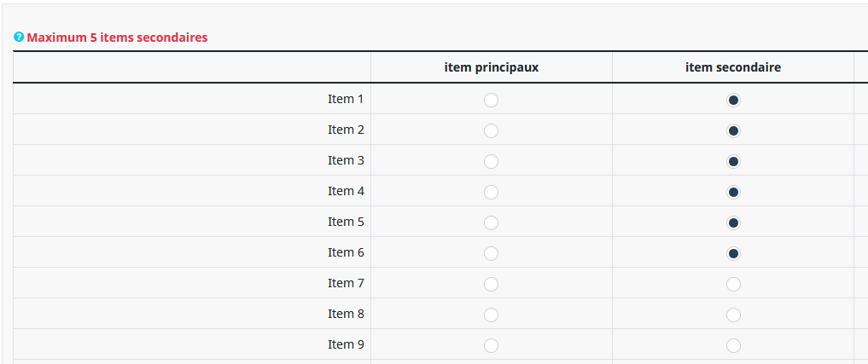Select item principaux for Item 6
The image size is (868, 364).
click(x=491, y=253)
